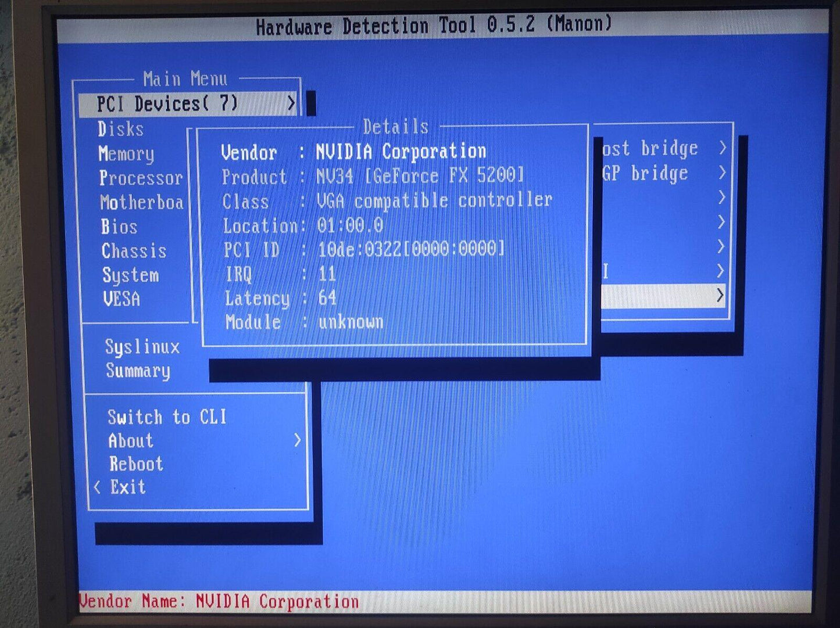Expand the Host bridge device arrow
Screen dimensions: 840x628
point(722,148)
